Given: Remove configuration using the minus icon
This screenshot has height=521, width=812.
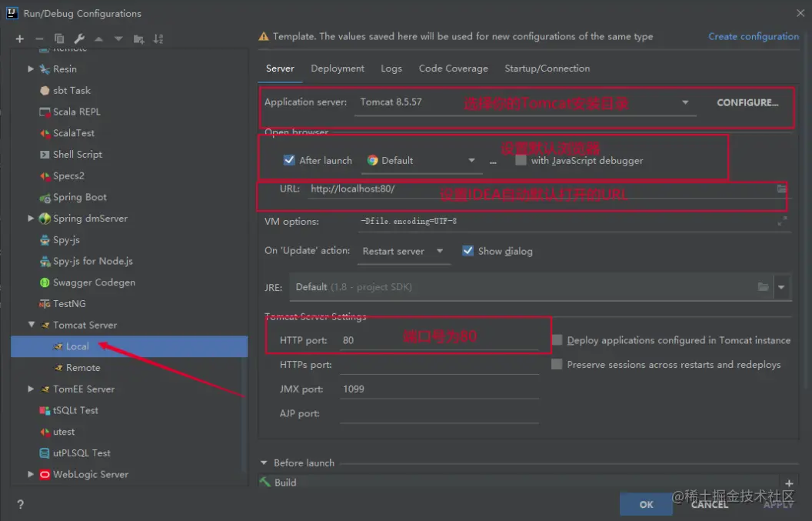Looking at the screenshot, I should [x=39, y=39].
